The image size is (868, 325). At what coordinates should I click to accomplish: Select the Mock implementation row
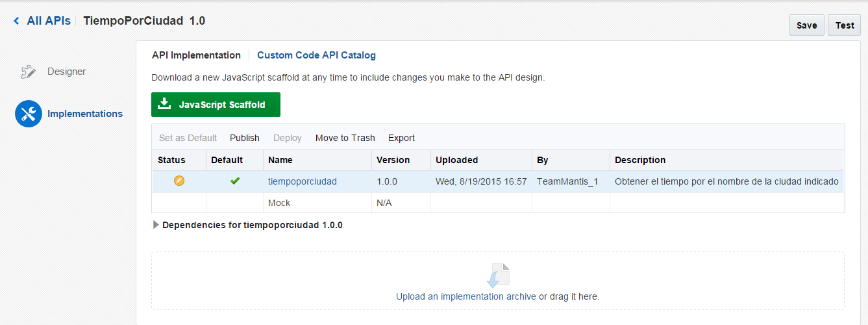click(279, 203)
